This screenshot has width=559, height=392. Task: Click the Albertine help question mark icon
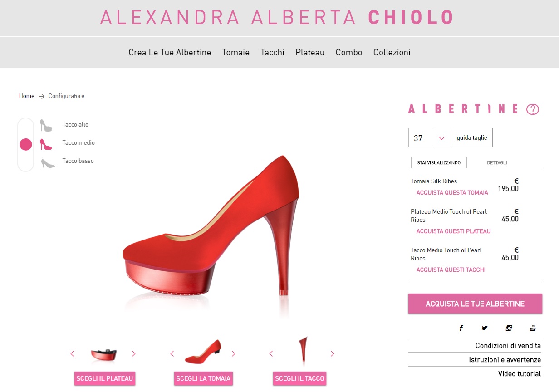point(533,109)
